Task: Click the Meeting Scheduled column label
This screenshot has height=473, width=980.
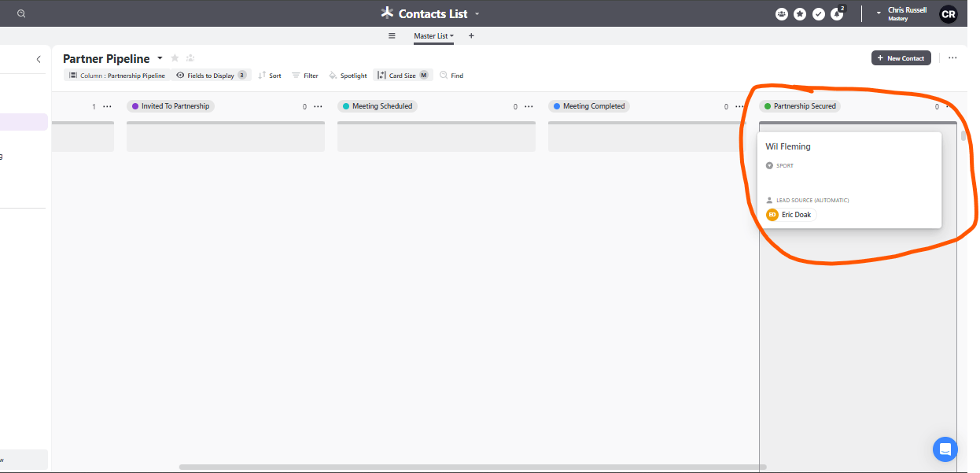Action: tap(377, 106)
